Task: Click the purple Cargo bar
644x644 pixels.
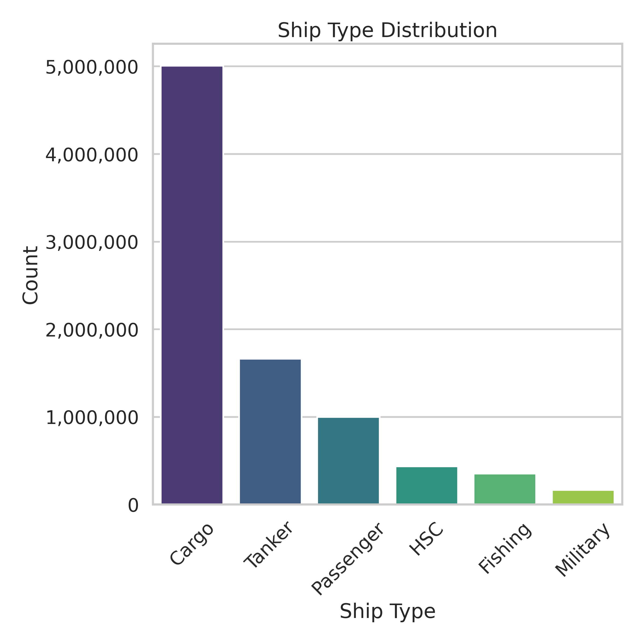Action: pyautogui.click(x=192, y=285)
